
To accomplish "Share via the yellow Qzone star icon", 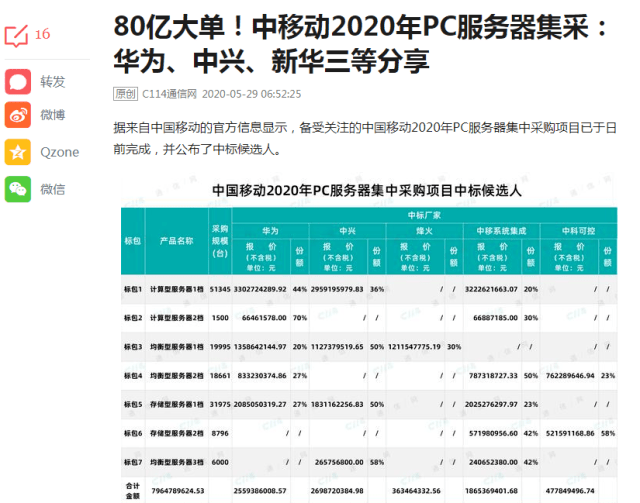I will point(18,152).
